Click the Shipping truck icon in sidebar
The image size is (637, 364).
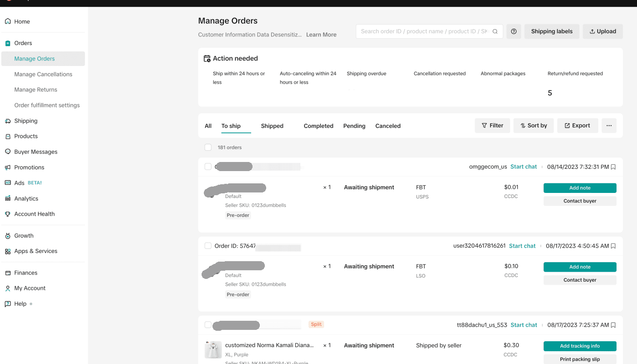(8, 121)
